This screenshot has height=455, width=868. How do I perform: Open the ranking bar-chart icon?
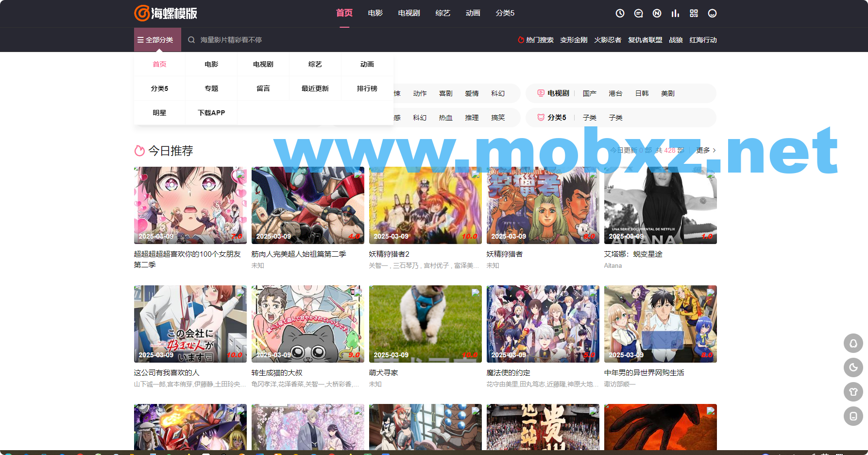point(675,13)
